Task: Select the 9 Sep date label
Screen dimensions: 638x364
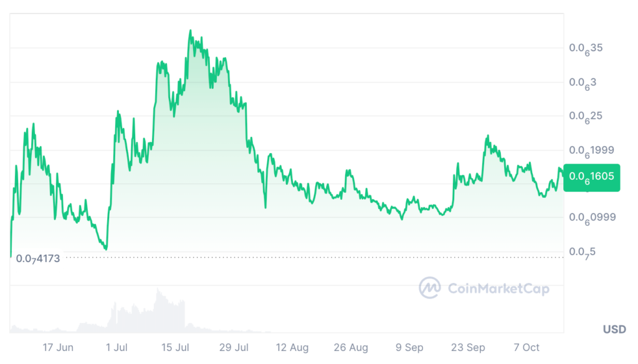Action: pos(409,347)
